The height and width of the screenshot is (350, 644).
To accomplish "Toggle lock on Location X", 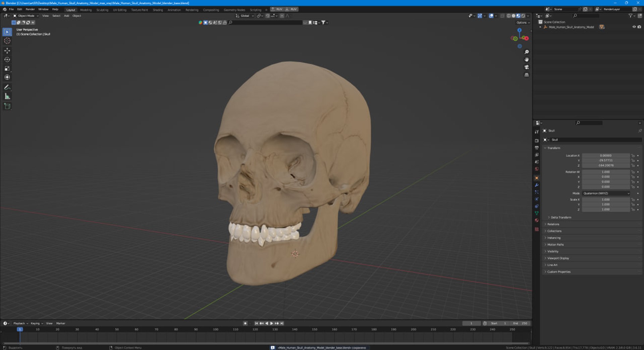I will tap(633, 156).
